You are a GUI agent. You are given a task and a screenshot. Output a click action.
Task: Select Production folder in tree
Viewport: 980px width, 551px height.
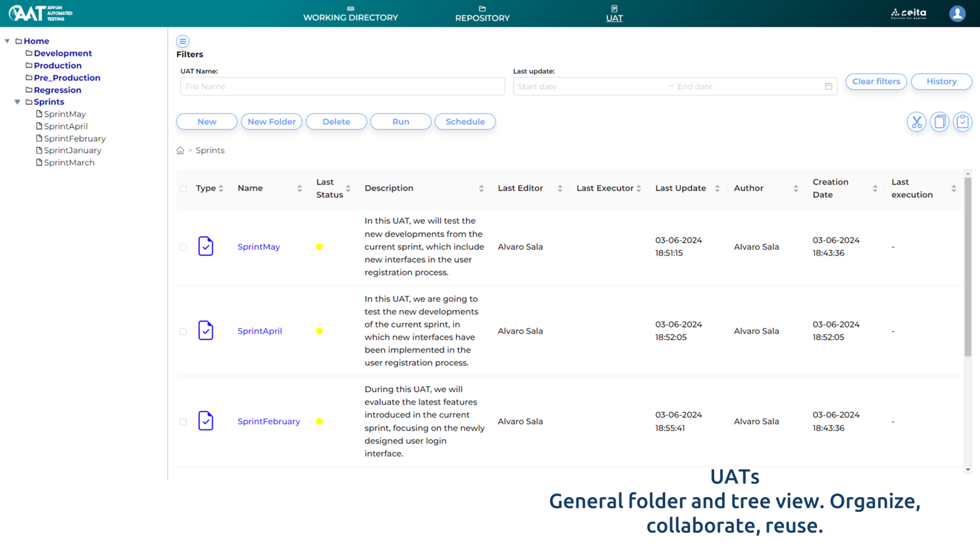[x=58, y=66]
